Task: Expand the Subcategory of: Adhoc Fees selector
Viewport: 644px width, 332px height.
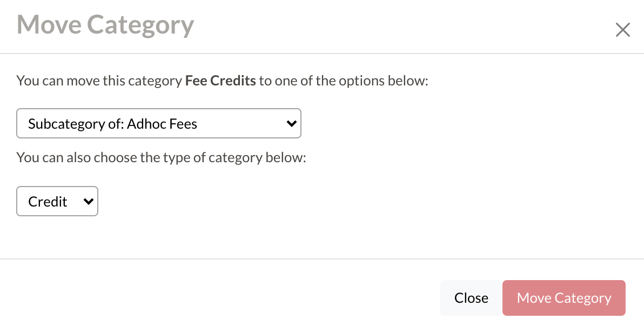Action: [159, 123]
